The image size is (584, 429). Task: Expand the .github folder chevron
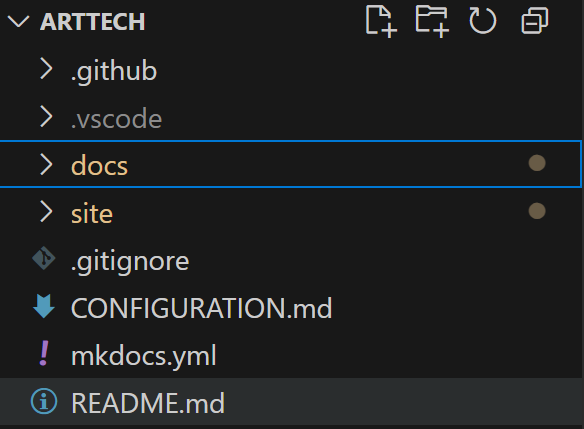(46, 69)
